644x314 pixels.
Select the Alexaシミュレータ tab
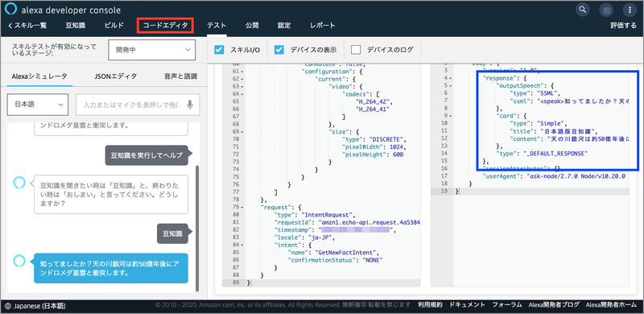tap(39, 76)
